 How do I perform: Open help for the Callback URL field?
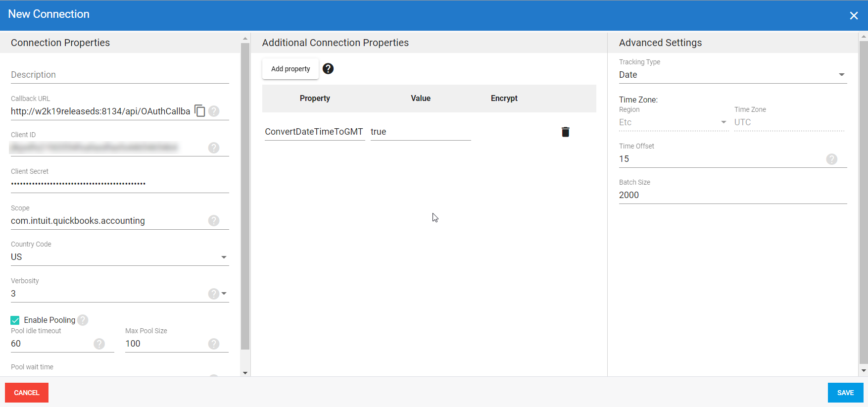point(214,111)
